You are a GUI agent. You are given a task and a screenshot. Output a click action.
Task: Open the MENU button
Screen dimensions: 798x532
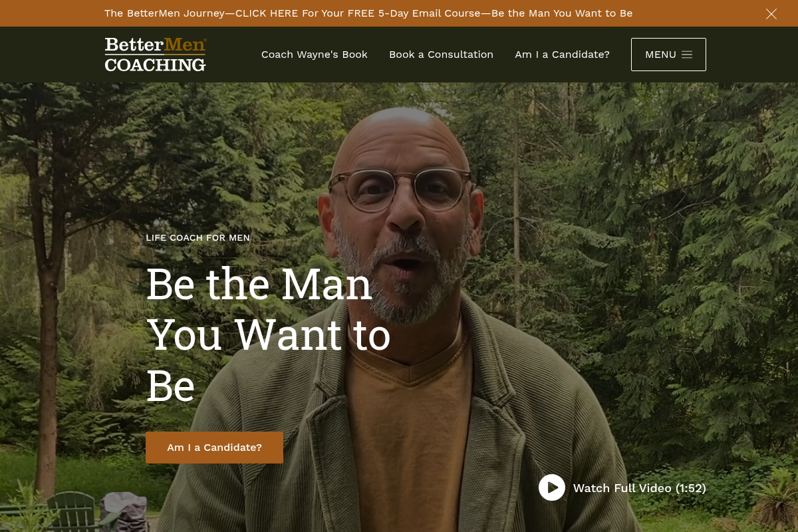click(668, 55)
